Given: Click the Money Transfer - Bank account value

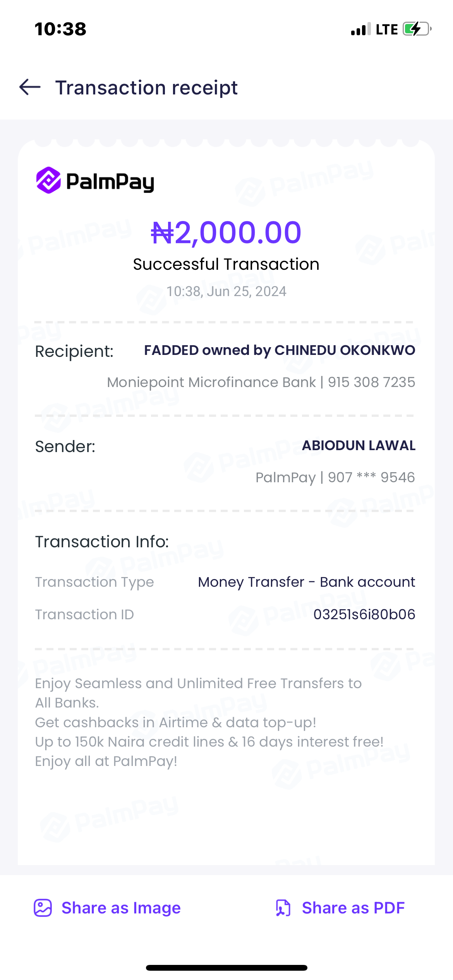Looking at the screenshot, I should tap(306, 582).
